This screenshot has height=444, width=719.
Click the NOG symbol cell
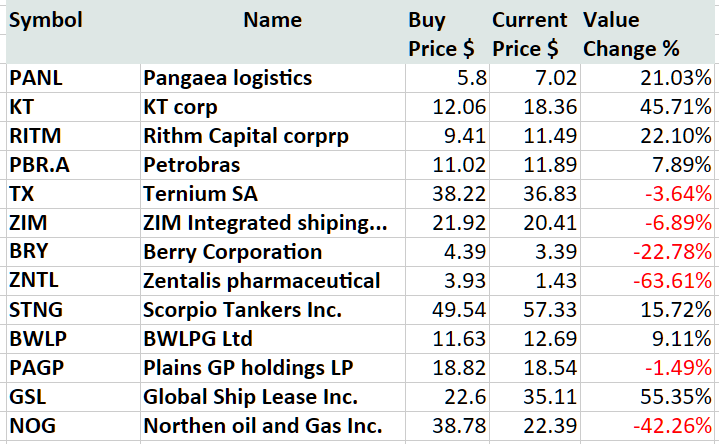[31, 426]
